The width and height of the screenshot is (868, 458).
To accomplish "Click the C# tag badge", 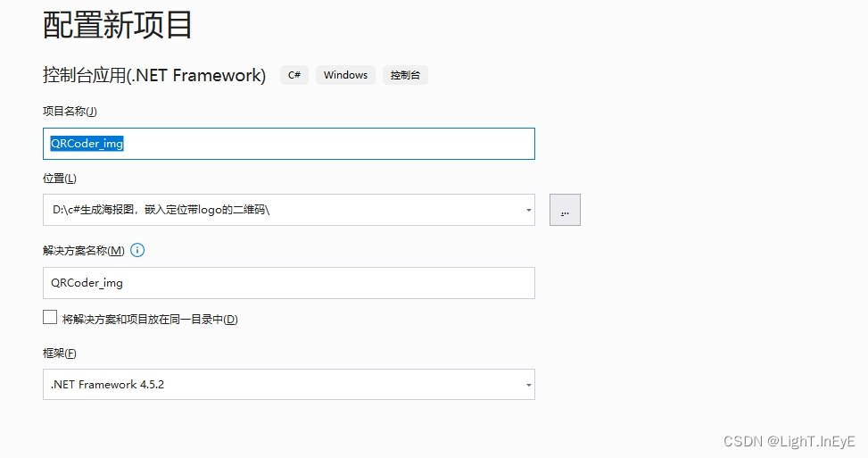I will click(294, 75).
